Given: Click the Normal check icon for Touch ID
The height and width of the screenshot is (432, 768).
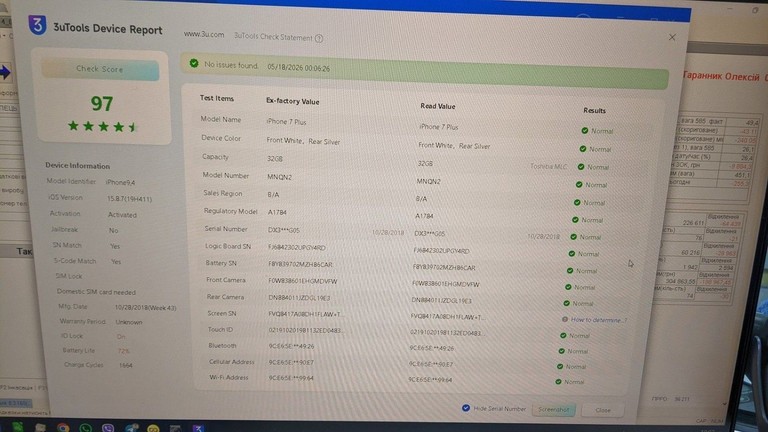Looking at the screenshot, I should pos(563,336).
